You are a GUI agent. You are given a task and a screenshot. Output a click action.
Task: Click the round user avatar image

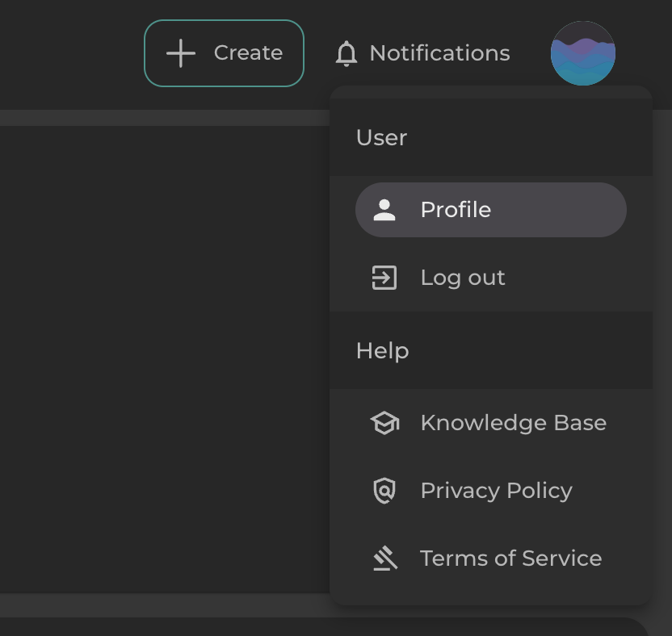click(x=582, y=53)
